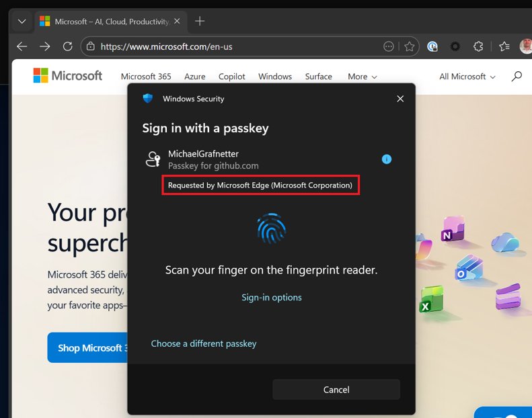Expand the More navigation menu

click(363, 77)
